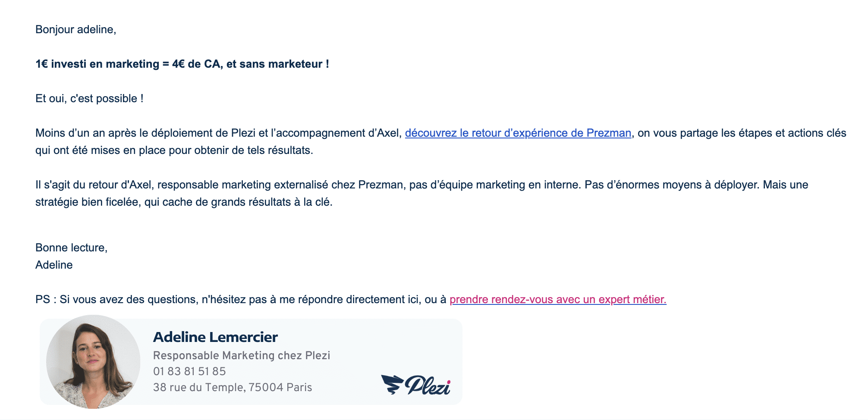This screenshot has height=420, width=868.
Task: Click the prendre rendez-vous expert métier link
Action: tap(558, 299)
